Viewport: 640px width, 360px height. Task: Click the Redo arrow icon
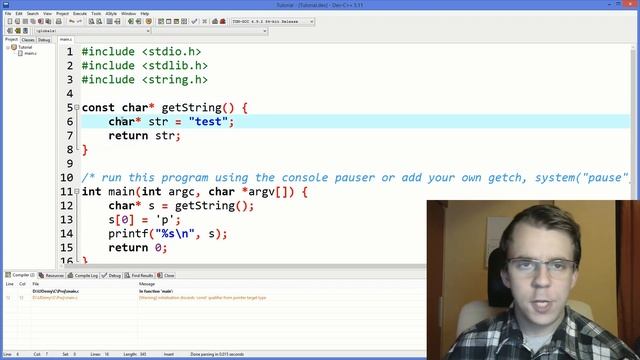[x=79, y=21]
